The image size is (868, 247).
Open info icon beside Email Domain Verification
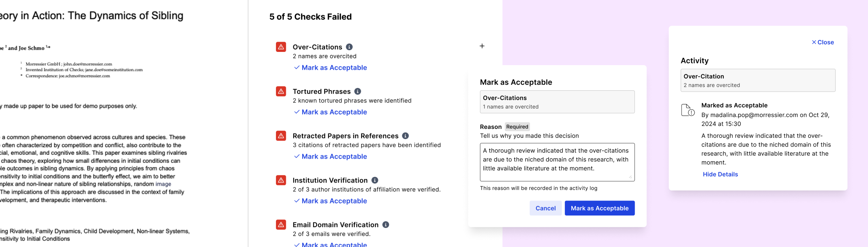tap(386, 225)
